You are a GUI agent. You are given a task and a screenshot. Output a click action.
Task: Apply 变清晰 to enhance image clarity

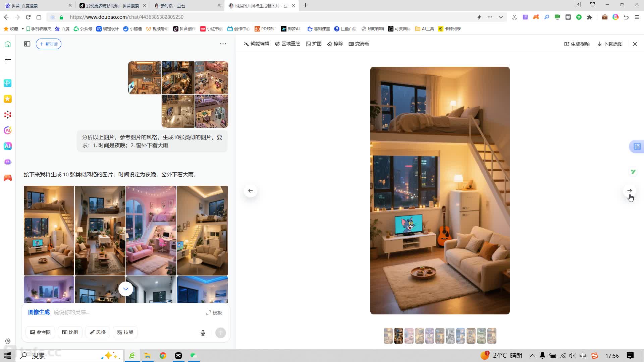click(359, 44)
